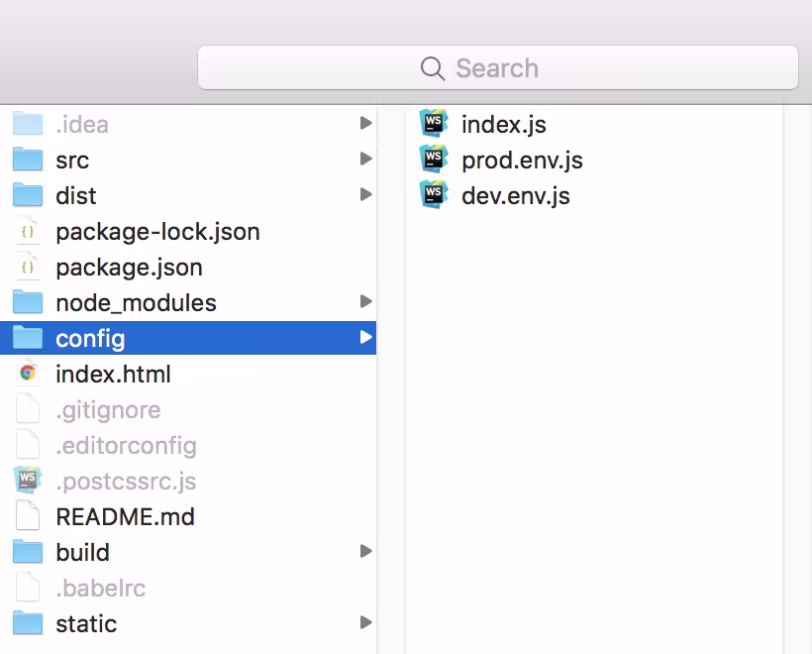
Task: Expand the src folder arrow
Action: 365,160
